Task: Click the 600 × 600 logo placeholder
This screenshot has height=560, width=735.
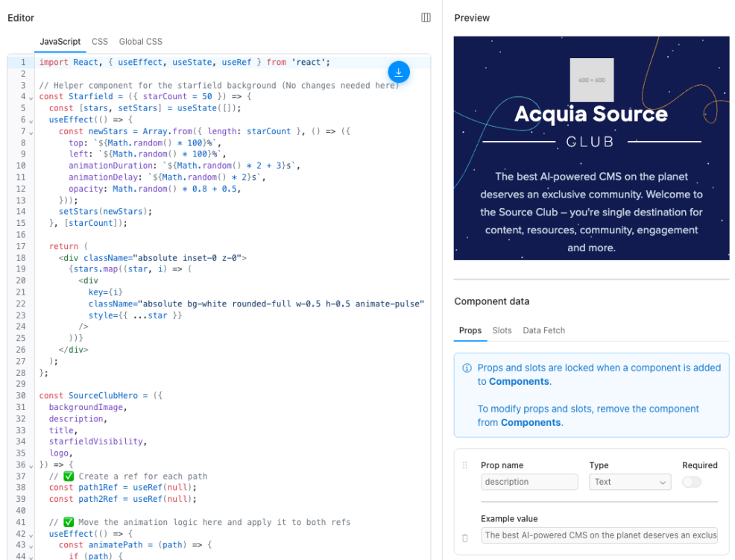Action: 591,80
